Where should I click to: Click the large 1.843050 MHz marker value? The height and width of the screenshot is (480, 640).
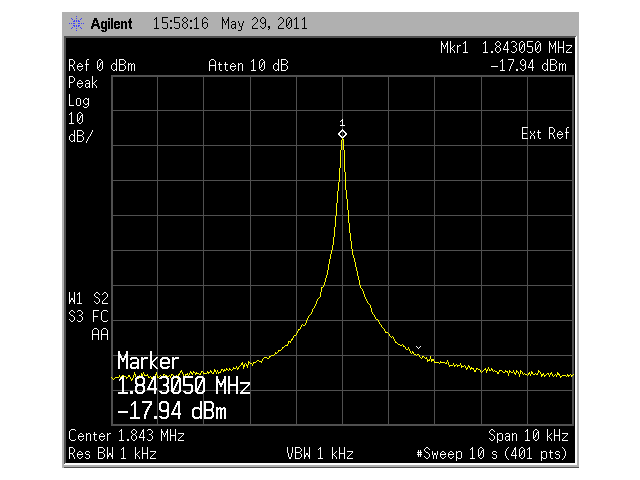pos(184,385)
